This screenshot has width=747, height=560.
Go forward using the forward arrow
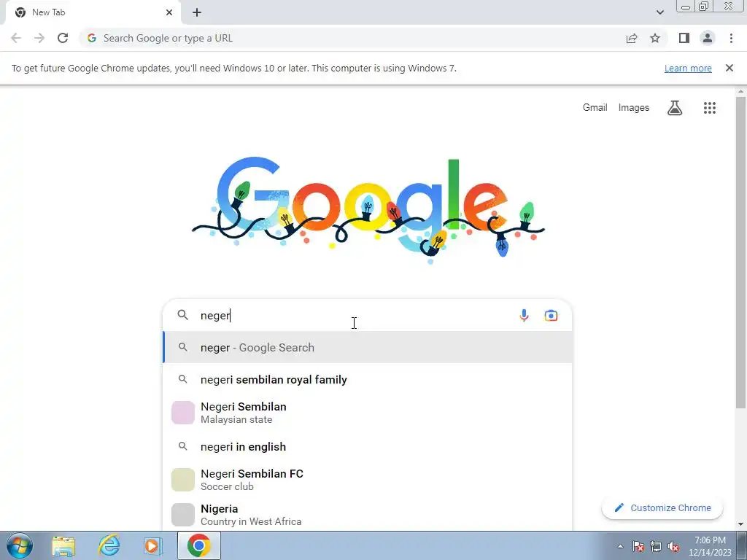click(x=39, y=38)
